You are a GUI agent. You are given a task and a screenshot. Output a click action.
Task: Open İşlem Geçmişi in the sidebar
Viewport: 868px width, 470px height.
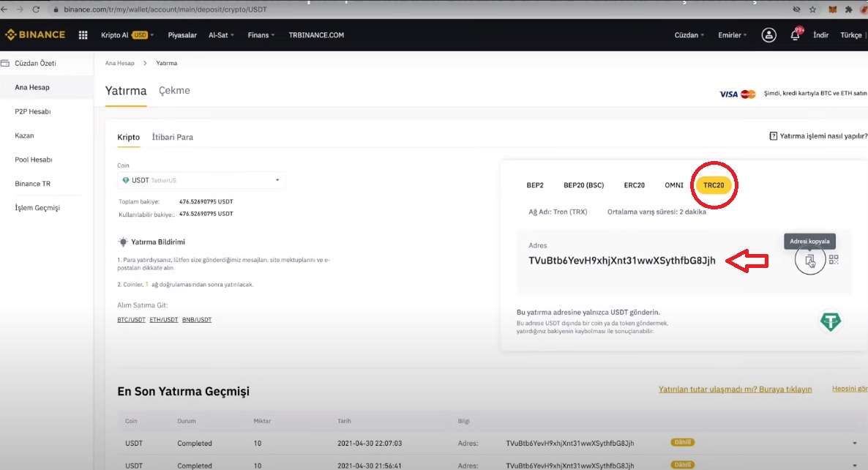point(37,208)
